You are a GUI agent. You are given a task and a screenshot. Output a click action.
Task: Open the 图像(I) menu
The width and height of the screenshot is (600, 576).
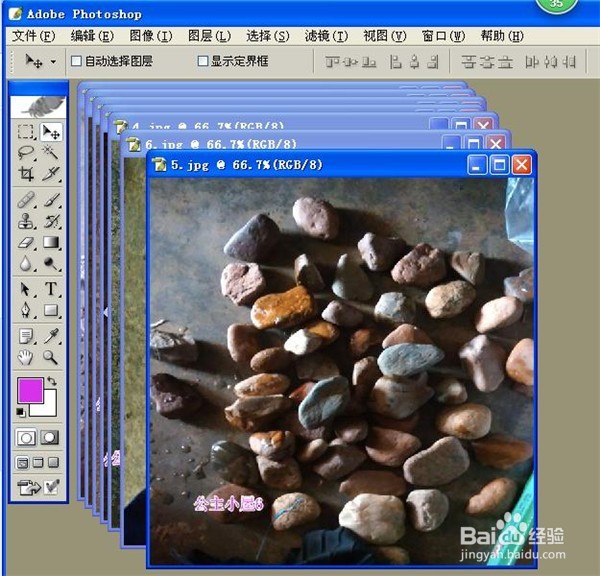pos(151,36)
